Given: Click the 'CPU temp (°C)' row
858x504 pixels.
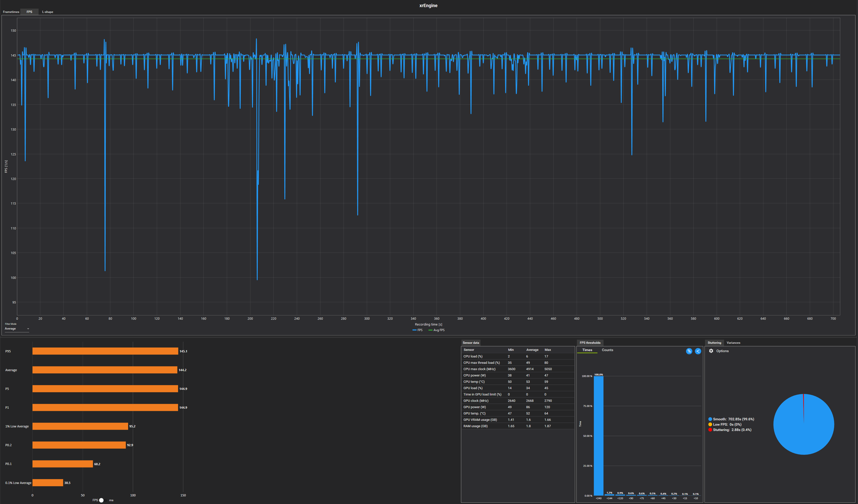Looking at the screenshot, I should 518,382.
